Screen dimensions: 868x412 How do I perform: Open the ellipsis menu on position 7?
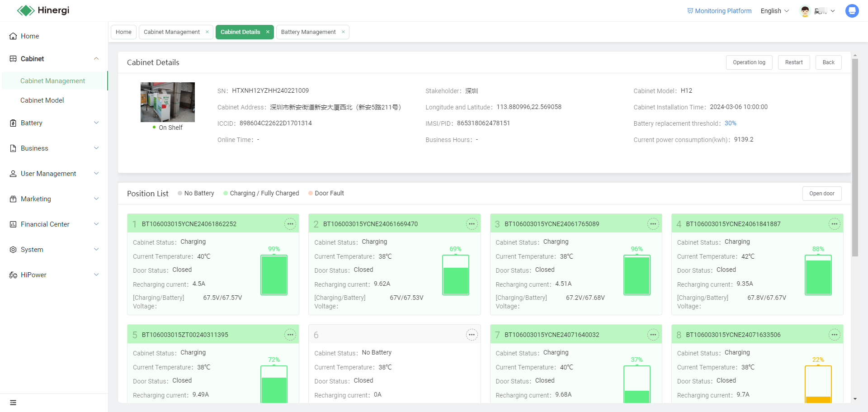coord(653,335)
